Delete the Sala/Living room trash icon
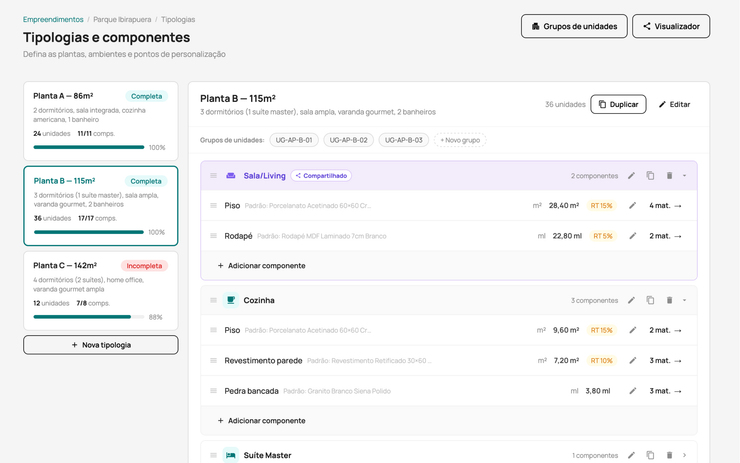740x463 pixels. (x=669, y=176)
